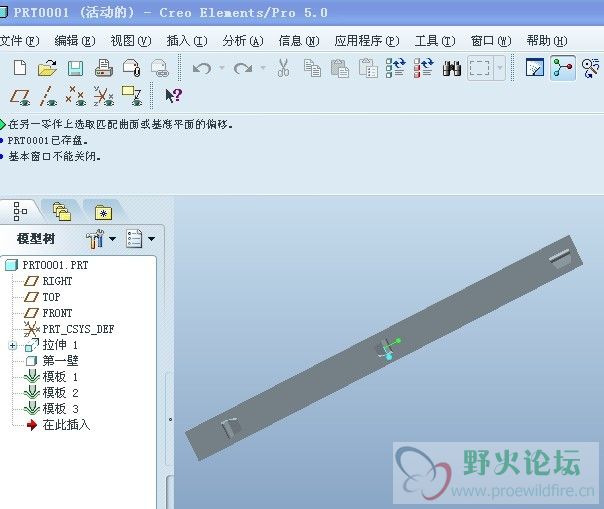Image resolution: width=604 pixels, height=509 pixels.
Task: Open an existing file via the folder icon
Action: pyautogui.click(x=47, y=68)
